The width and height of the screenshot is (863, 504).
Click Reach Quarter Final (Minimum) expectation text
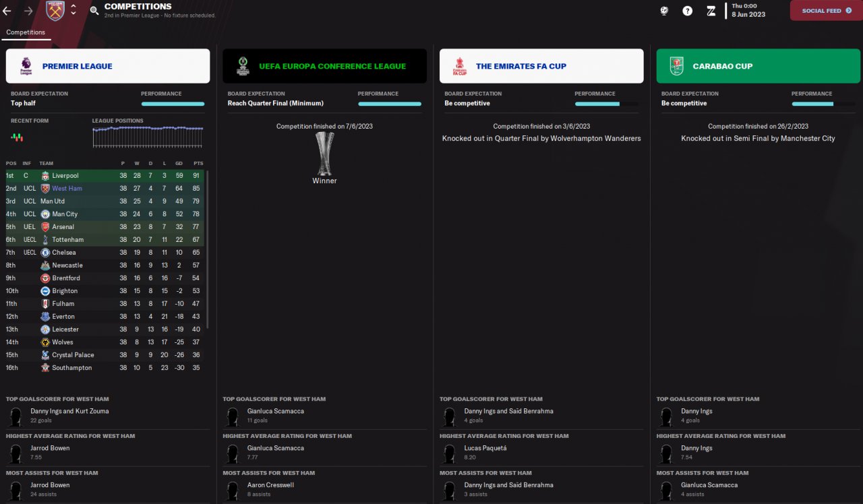(x=276, y=104)
